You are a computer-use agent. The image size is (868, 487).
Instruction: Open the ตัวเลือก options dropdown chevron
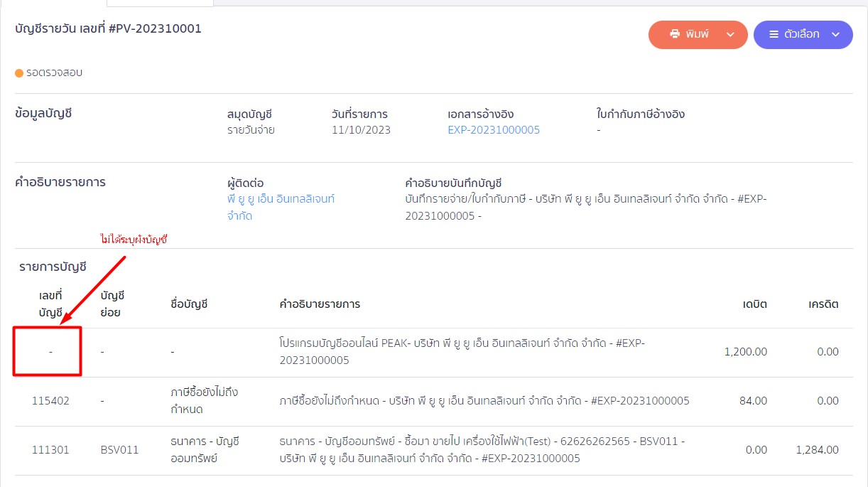coord(835,34)
